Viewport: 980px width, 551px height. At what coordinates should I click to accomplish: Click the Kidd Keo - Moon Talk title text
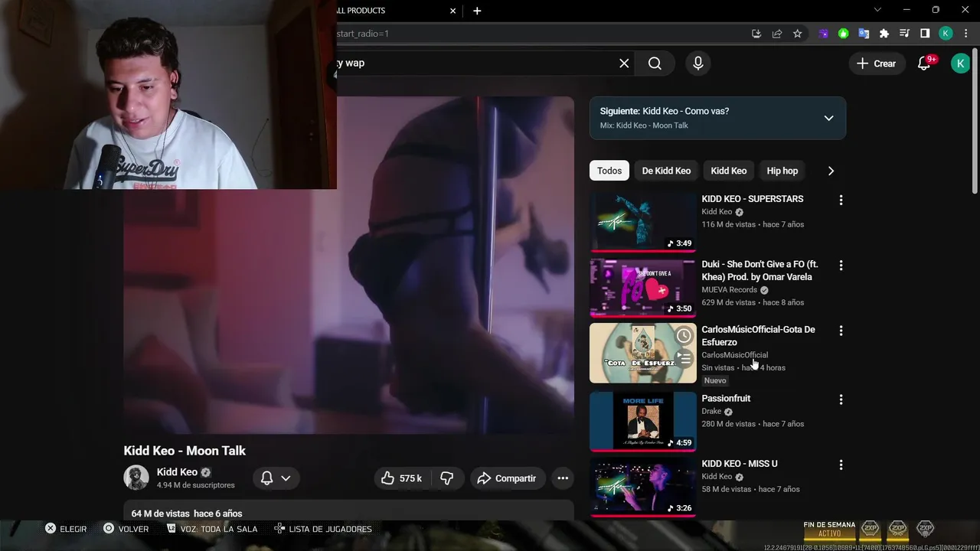185,451
